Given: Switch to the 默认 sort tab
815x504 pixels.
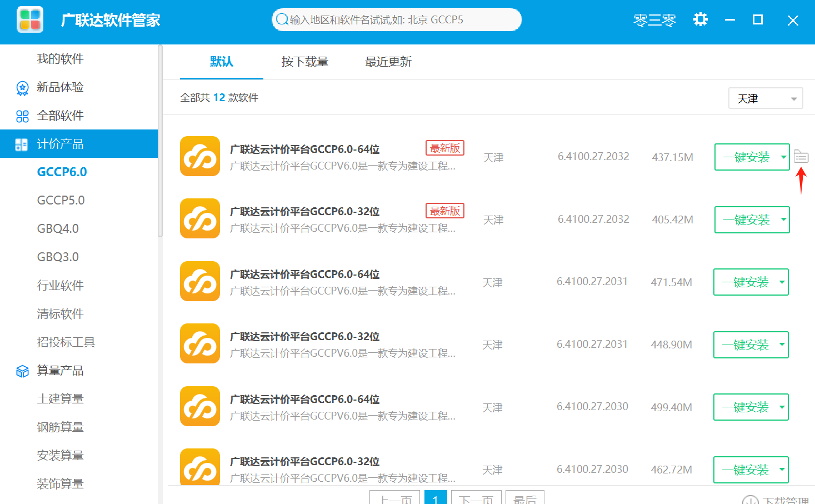Looking at the screenshot, I should coord(222,62).
